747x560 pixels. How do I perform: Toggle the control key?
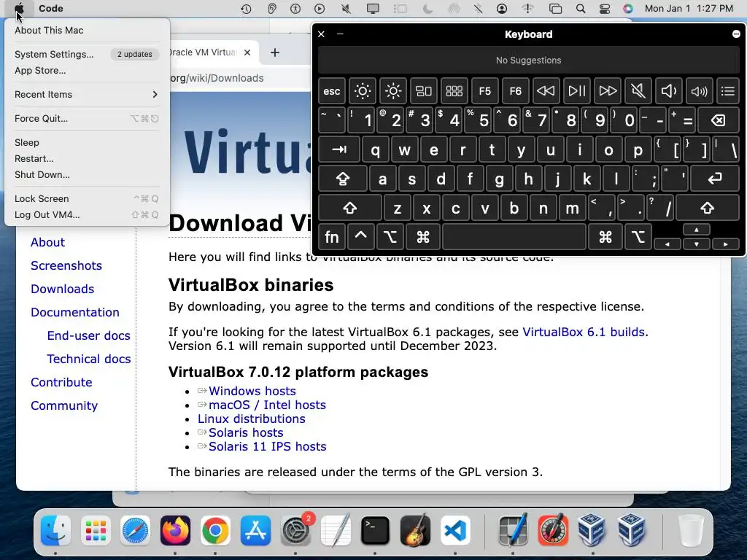point(360,237)
